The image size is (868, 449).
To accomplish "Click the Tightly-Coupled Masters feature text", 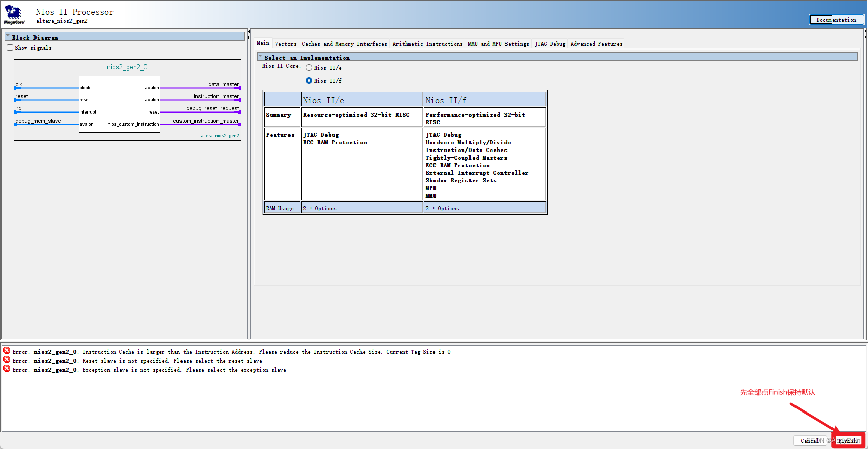I will 466,158.
